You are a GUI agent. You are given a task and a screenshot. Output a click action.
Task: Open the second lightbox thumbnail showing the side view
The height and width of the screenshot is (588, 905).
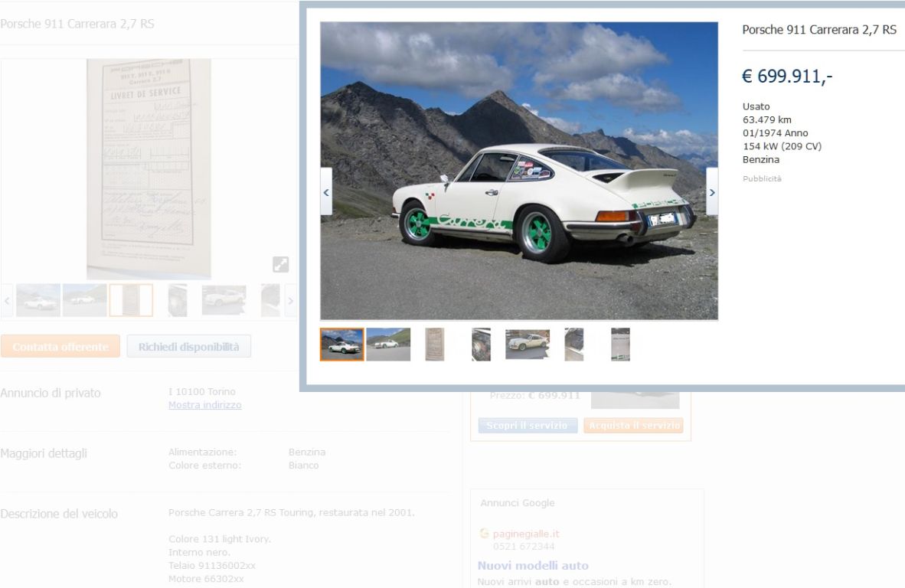[388, 345]
